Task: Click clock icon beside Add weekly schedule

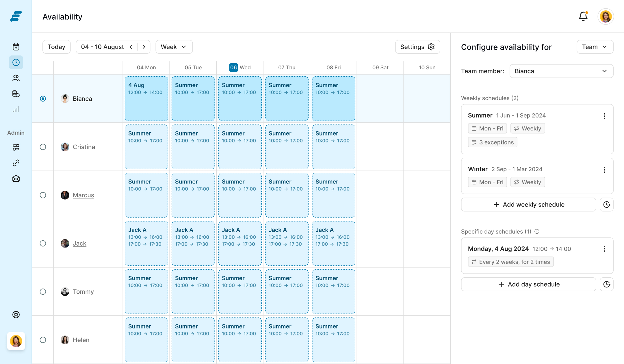Action: click(606, 205)
